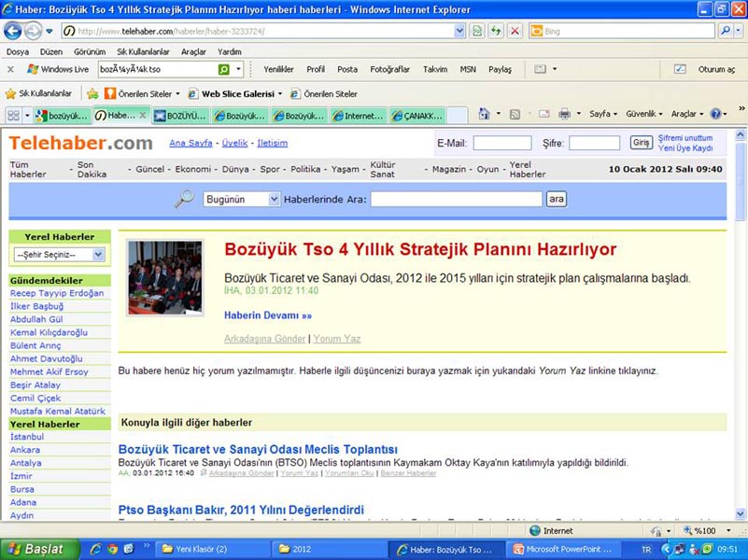Click the magnifying glass search image
Screen dimensions: 748x560
tap(184, 199)
